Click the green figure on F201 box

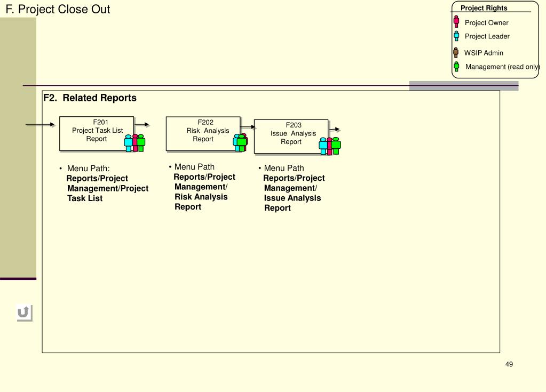141,142
